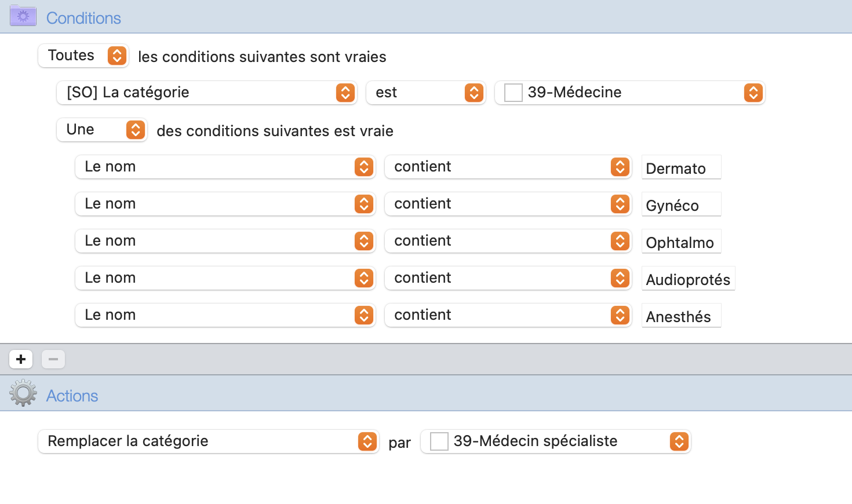Click the Ophtalmo text field

682,242
